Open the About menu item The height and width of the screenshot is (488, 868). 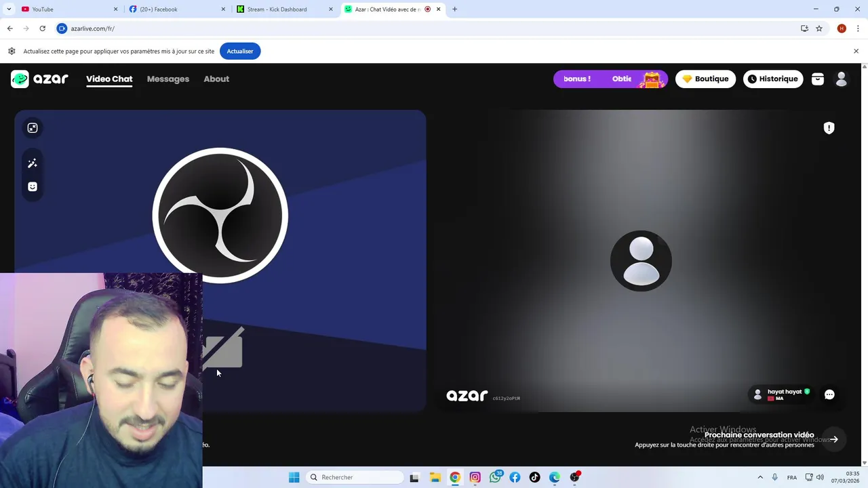216,79
